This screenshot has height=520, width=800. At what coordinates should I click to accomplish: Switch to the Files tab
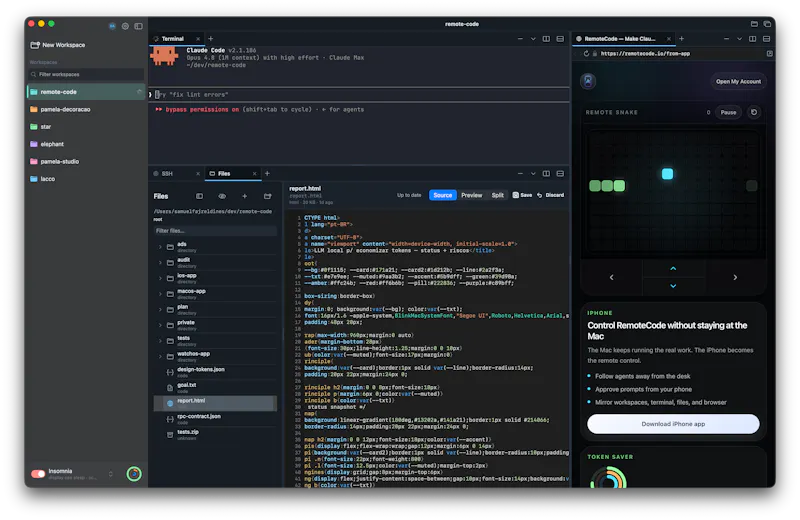[x=224, y=174]
